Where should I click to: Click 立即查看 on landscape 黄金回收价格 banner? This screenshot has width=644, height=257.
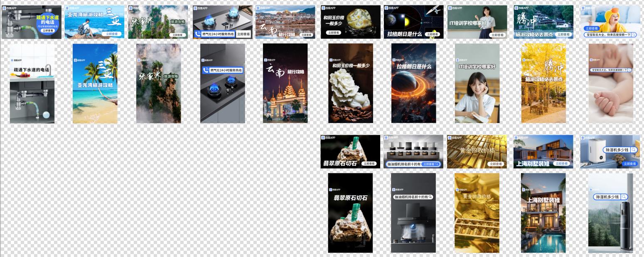[x=496, y=164]
